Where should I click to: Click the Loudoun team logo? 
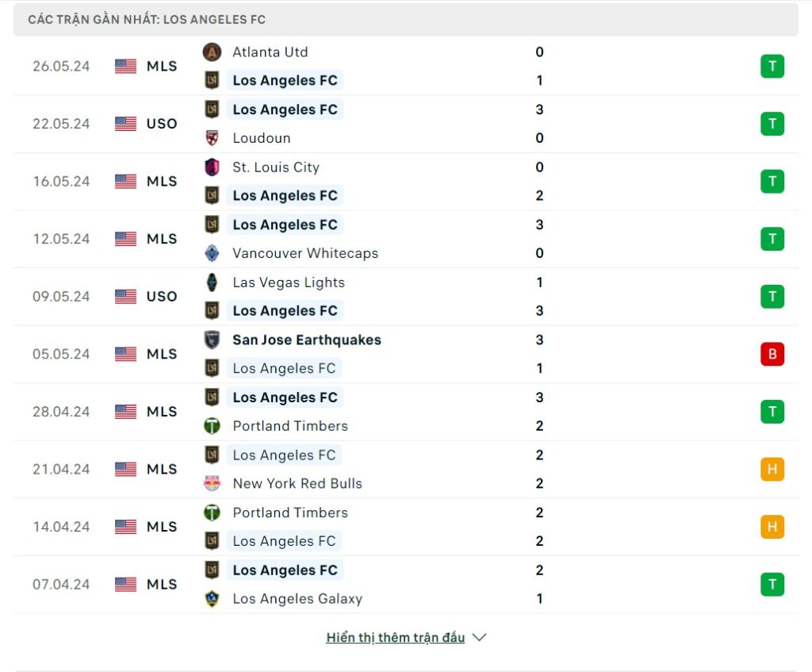pyautogui.click(x=212, y=138)
